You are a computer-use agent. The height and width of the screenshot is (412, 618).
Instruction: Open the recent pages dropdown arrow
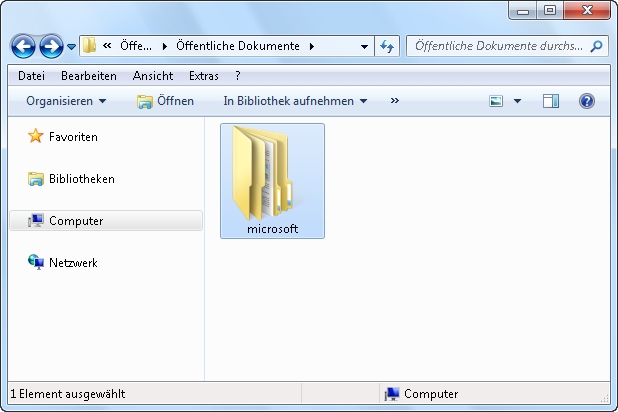[71, 47]
